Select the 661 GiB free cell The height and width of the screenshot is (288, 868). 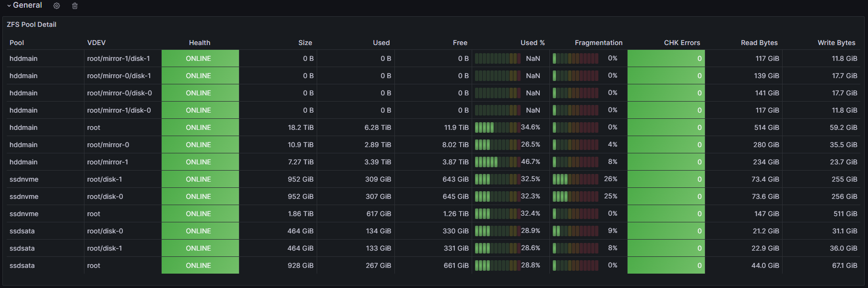[x=456, y=265]
